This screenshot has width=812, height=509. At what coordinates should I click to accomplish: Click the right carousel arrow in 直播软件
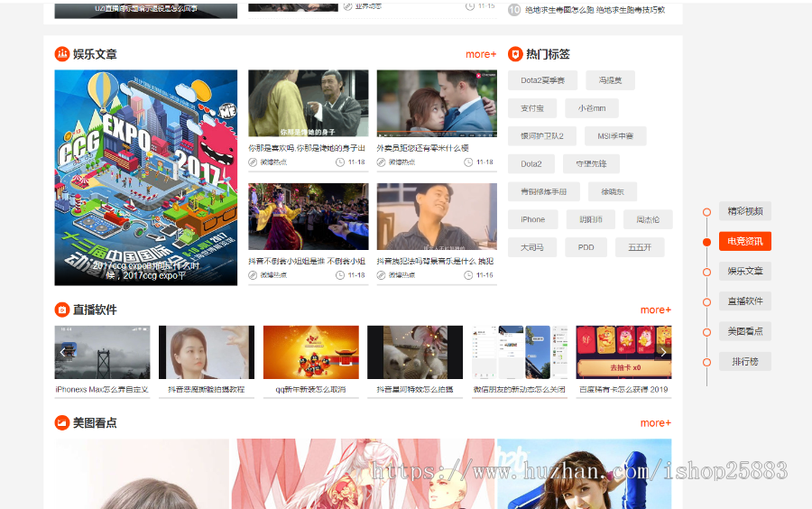663,352
